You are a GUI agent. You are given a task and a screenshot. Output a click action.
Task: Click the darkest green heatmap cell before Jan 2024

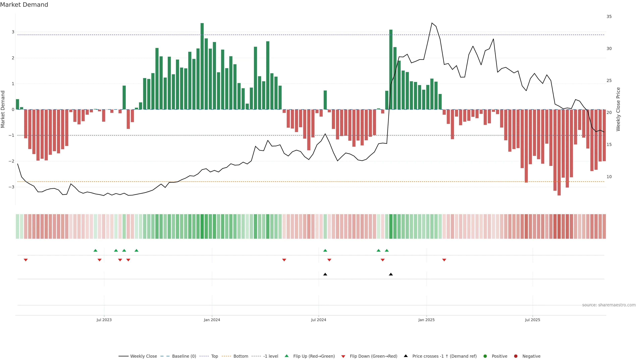point(202,226)
